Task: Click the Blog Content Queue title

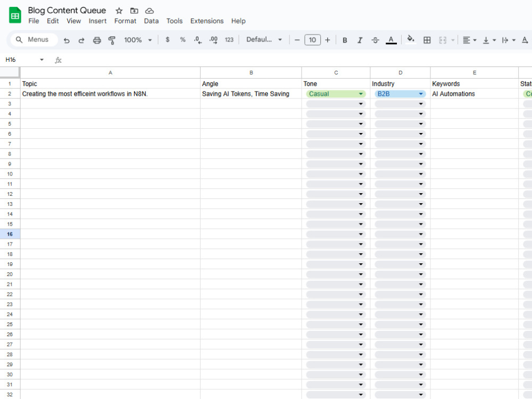Action: click(67, 11)
